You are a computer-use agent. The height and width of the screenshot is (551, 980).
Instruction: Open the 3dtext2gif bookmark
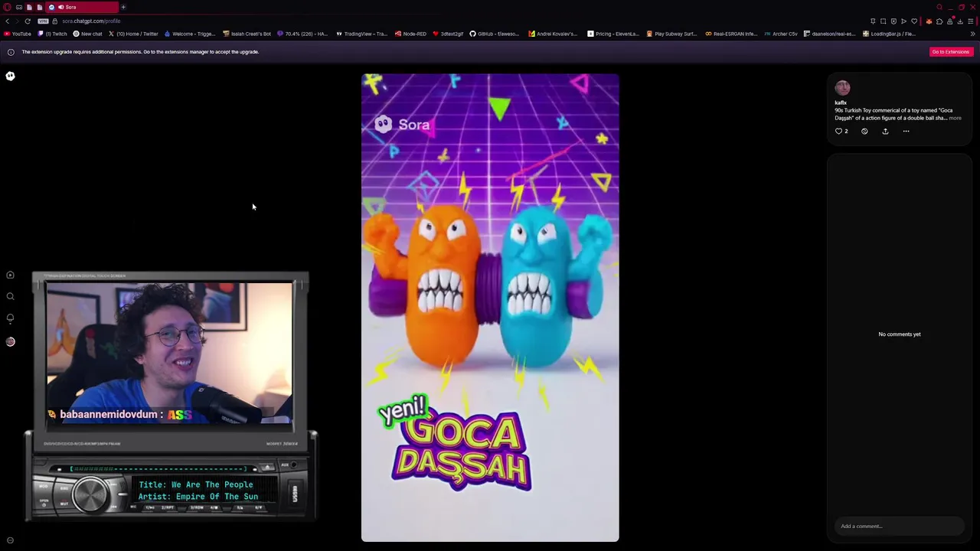coord(448,34)
